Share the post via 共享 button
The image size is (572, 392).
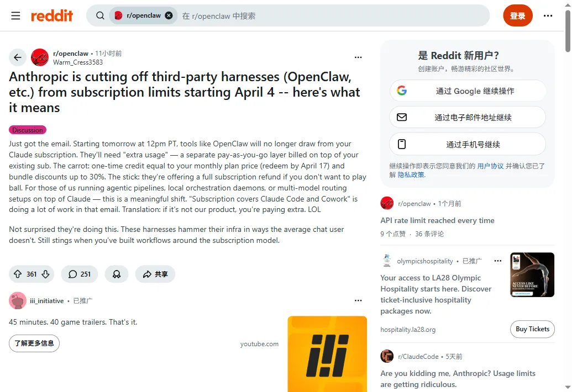[x=155, y=274]
